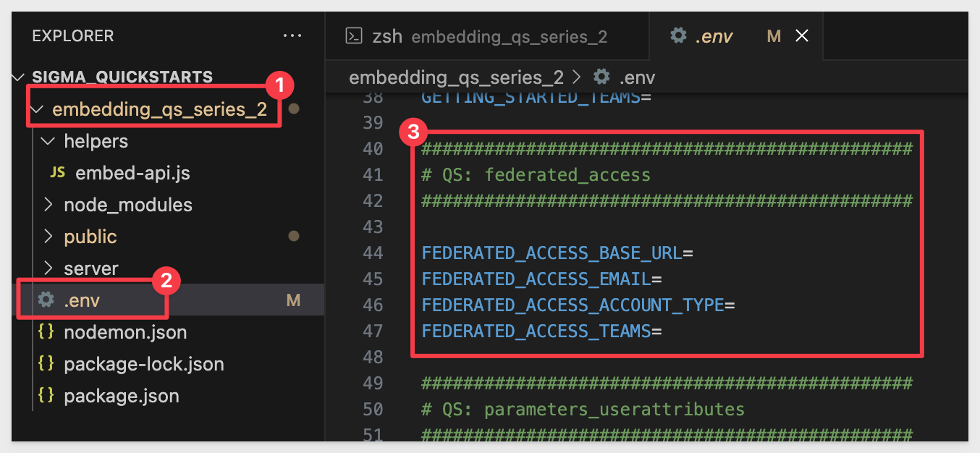Collapse the helpers folder

click(48, 141)
